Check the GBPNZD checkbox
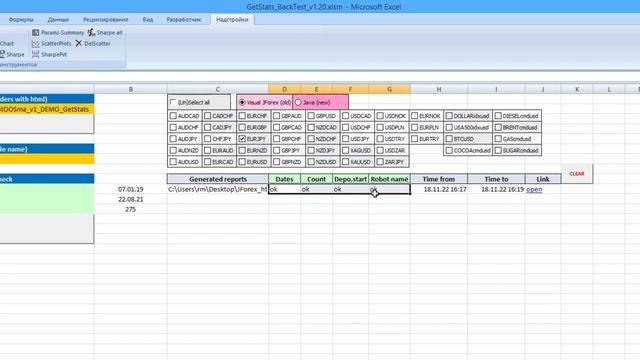This screenshot has height=360, width=640. pyautogui.click(x=276, y=162)
